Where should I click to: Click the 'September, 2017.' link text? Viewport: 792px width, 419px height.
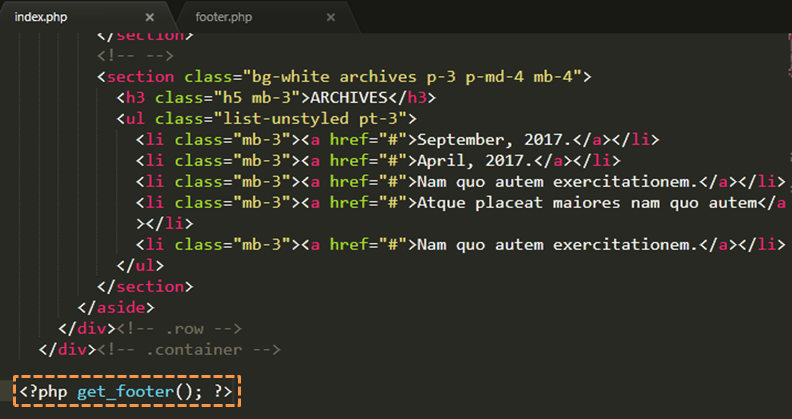coord(494,139)
